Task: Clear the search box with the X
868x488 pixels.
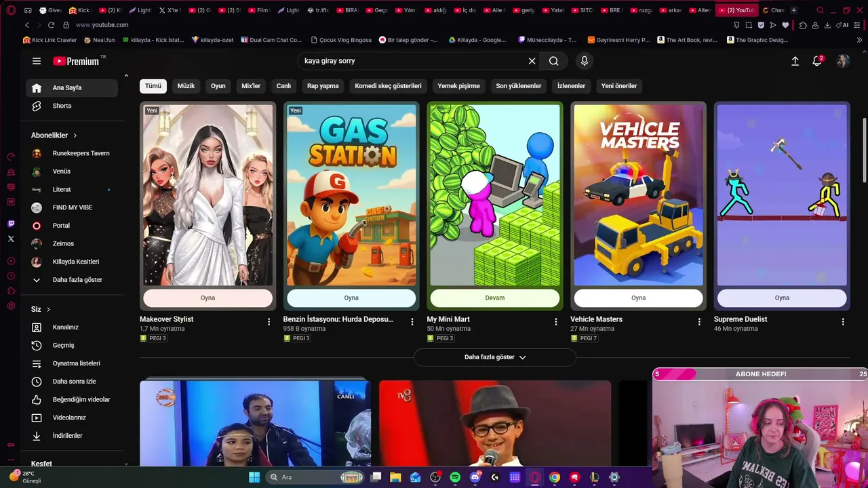Action: tap(532, 61)
